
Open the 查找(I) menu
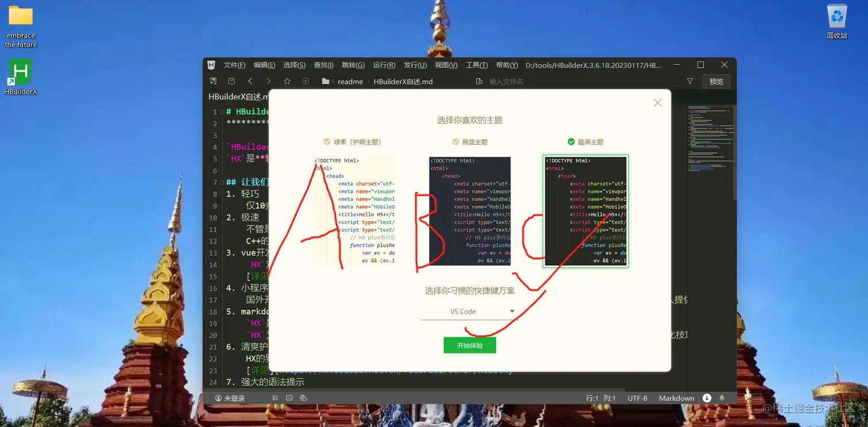(324, 65)
